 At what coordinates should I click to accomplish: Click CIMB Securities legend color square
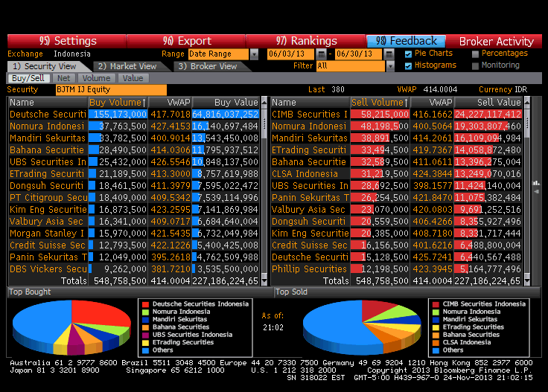point(435,304)
